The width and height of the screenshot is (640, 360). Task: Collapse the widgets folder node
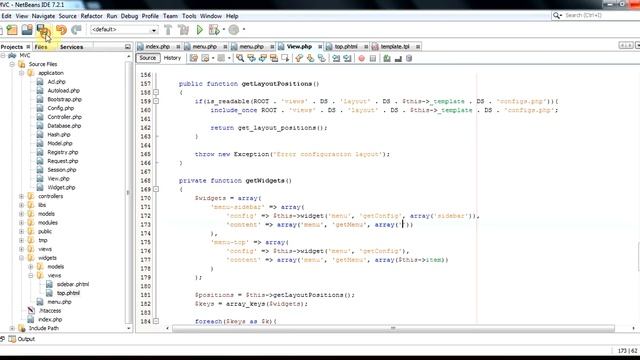22,258
